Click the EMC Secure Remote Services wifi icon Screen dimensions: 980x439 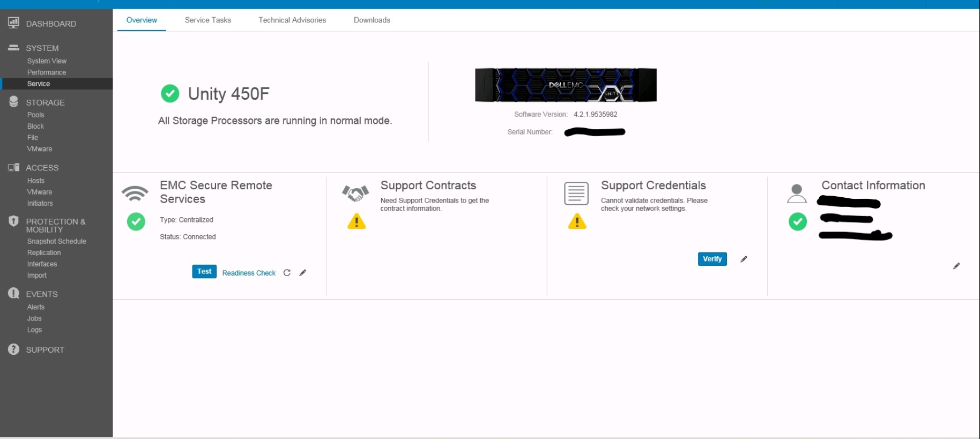pos(135,194)
